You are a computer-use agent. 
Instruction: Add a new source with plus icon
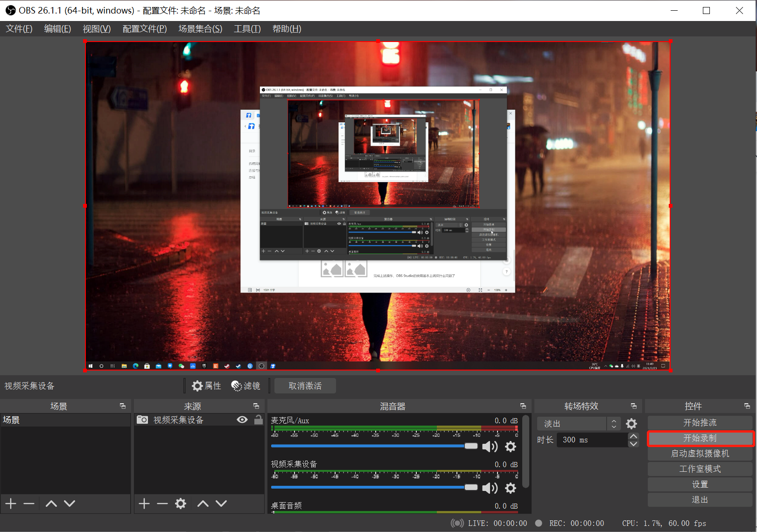click(144, 504)
